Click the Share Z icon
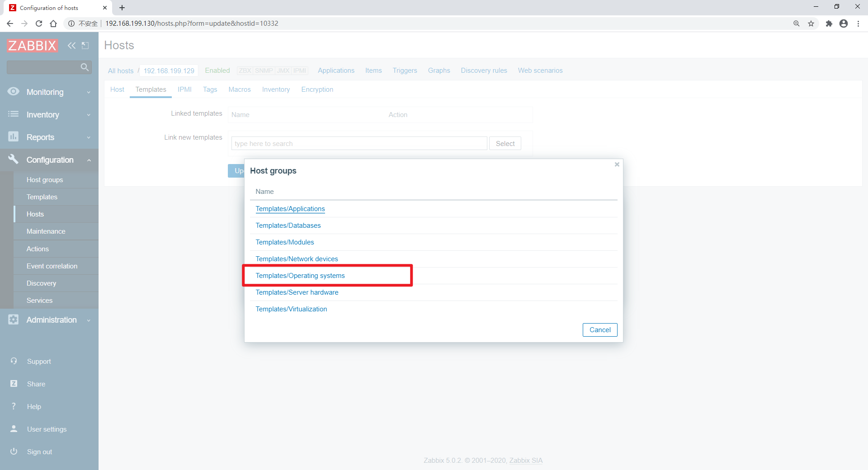This screenshot has height=470, width=868. pyautogui.click(x=14, y=384)
